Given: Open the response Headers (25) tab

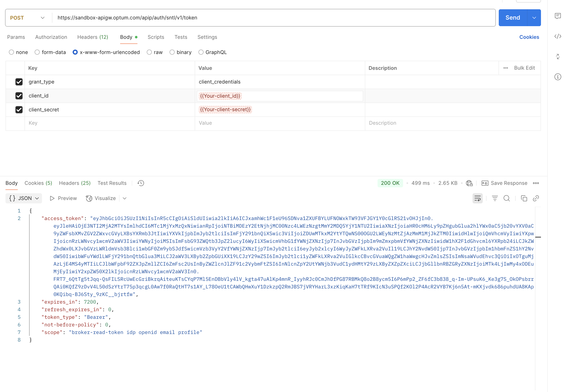Looking at the screenshot, I should click(75, 183).
